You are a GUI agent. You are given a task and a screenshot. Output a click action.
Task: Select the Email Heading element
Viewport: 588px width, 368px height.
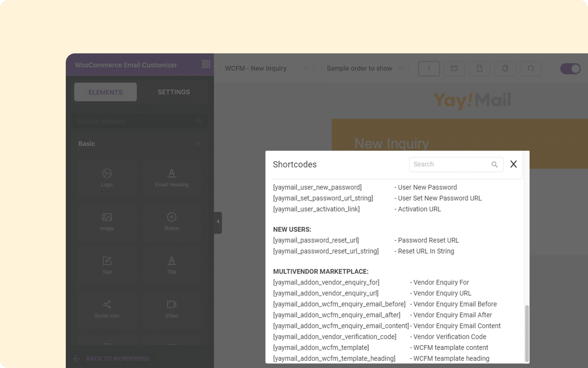(172, 178)
